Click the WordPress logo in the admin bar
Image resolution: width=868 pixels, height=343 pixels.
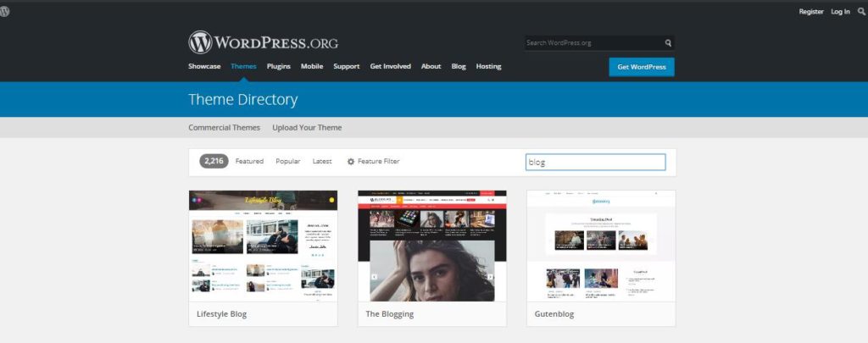4,11
